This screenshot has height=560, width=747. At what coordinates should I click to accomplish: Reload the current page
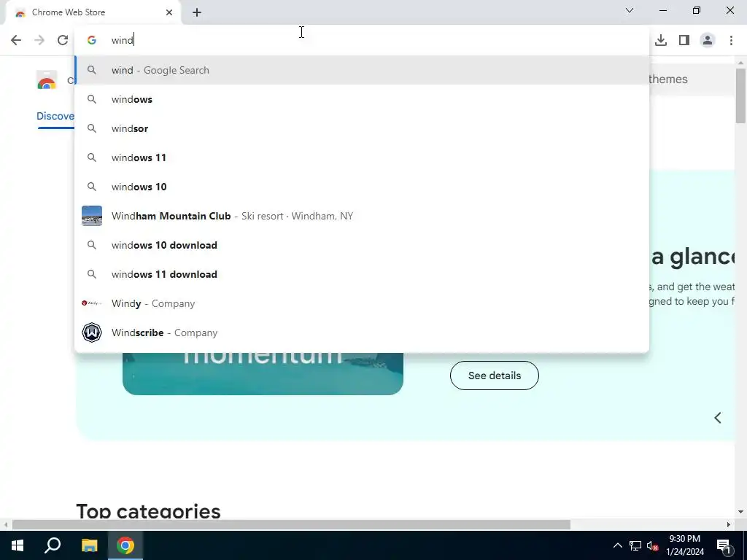(x=63, y=40)
